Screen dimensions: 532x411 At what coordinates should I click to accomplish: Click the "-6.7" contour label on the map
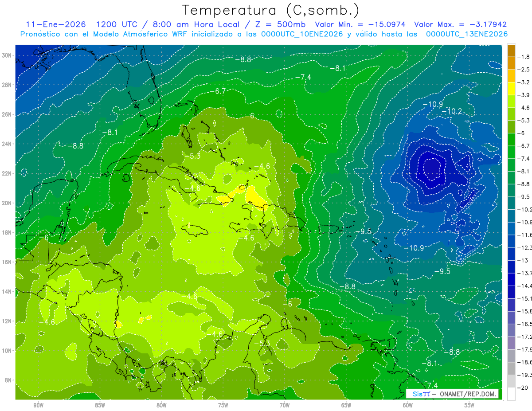pyautogui.click(x=218, y=91)
